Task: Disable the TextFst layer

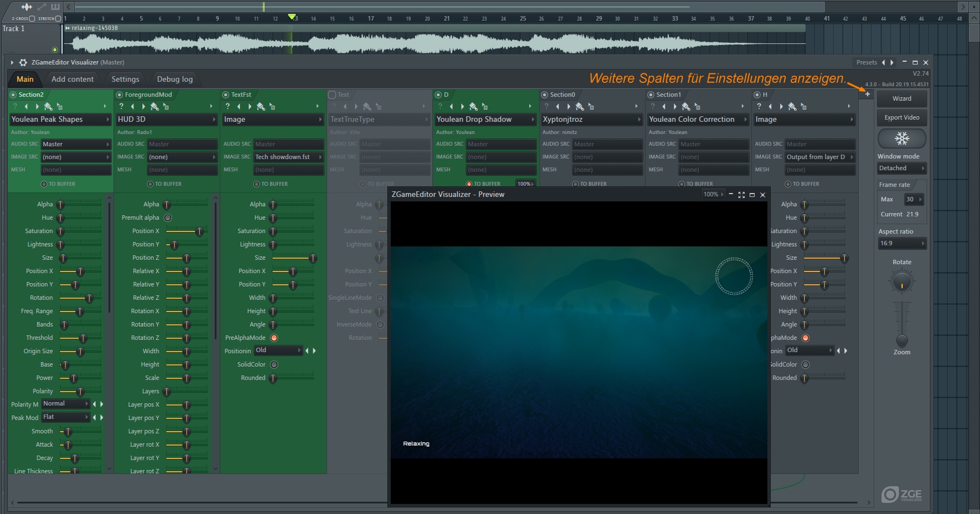Action: point(225,95)
